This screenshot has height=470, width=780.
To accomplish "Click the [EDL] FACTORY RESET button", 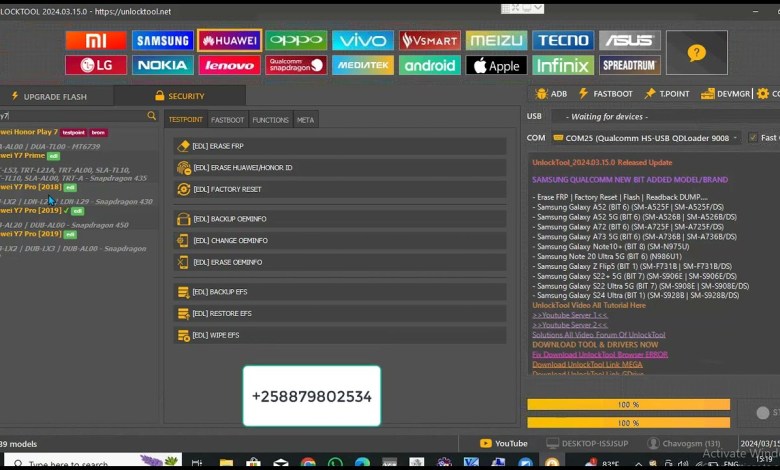I will pyautogui.click(x=227, y=189).
